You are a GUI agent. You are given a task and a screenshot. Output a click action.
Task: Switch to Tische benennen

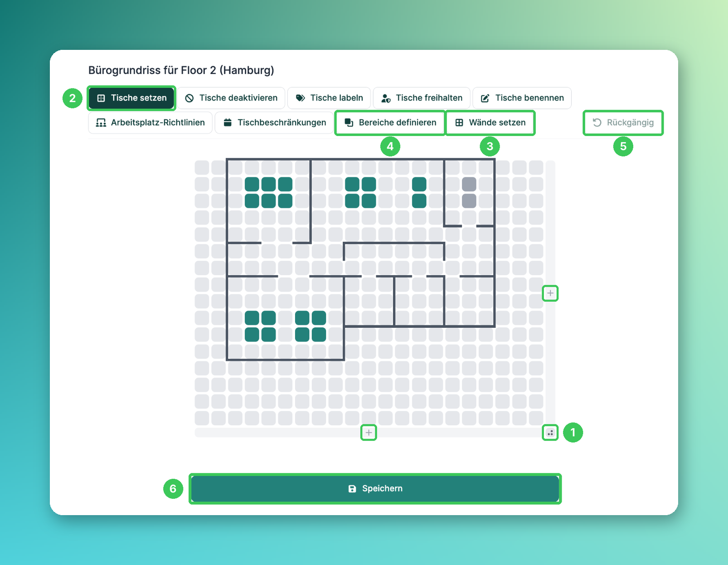522,98
